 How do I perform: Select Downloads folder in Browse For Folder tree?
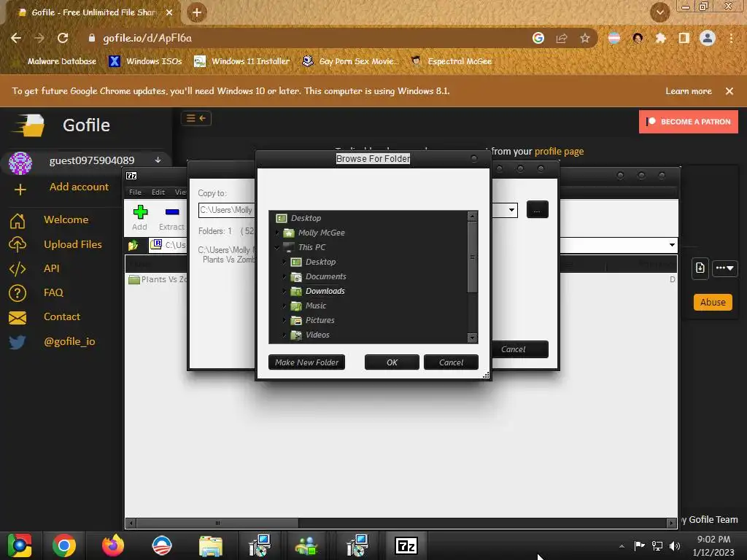pos(325,291)
